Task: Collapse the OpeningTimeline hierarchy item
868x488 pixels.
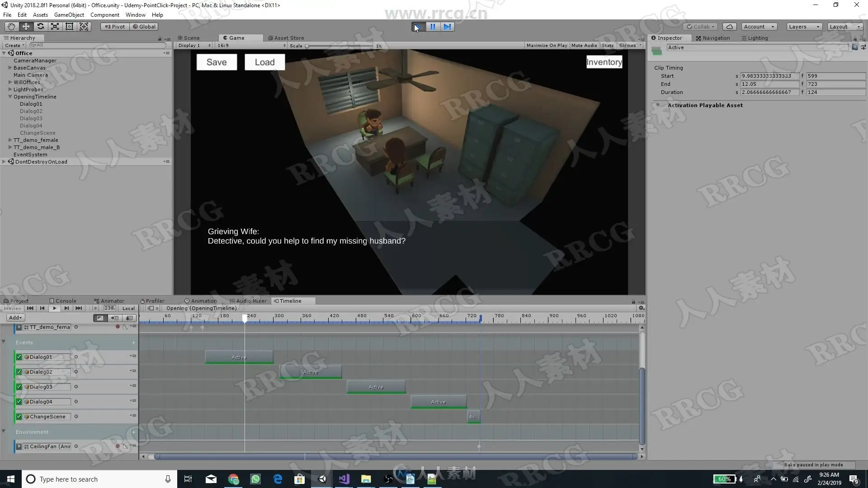Action: coord(10,97)
